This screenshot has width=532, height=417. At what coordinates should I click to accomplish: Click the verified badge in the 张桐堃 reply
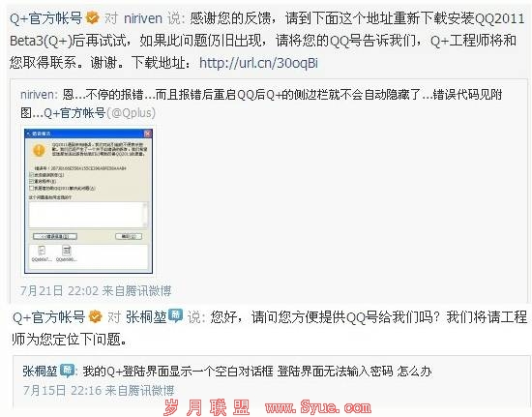pyautogui.click(x=96, y=316)
